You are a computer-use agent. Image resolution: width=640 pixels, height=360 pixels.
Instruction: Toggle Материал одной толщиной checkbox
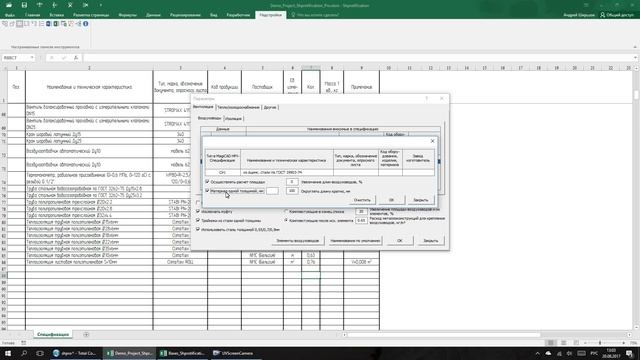tap(207, 191)
